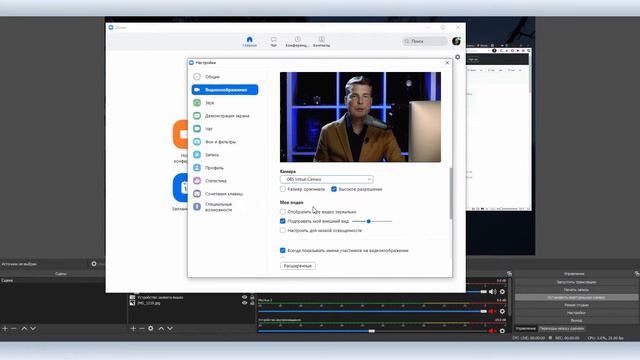Open the OBS Virtual Camera dropdown
The height and width of the screenshot is (360, 640).
327,180
